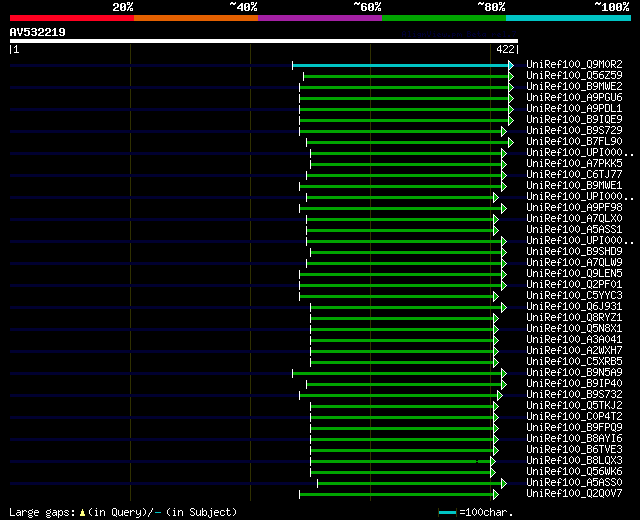Click the arrowhead ending the B9S732 alignment
The image size is (640, 520).
point(500,396)
